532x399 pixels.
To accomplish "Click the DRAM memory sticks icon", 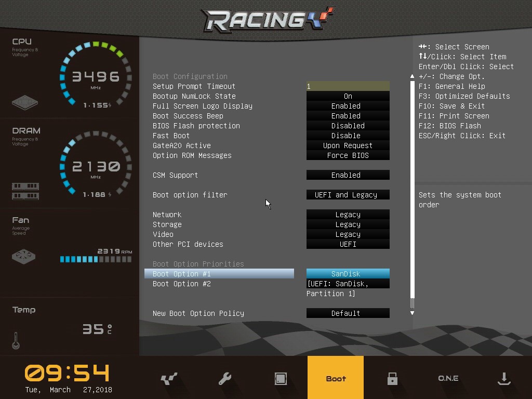I will [x=25, y=191].
